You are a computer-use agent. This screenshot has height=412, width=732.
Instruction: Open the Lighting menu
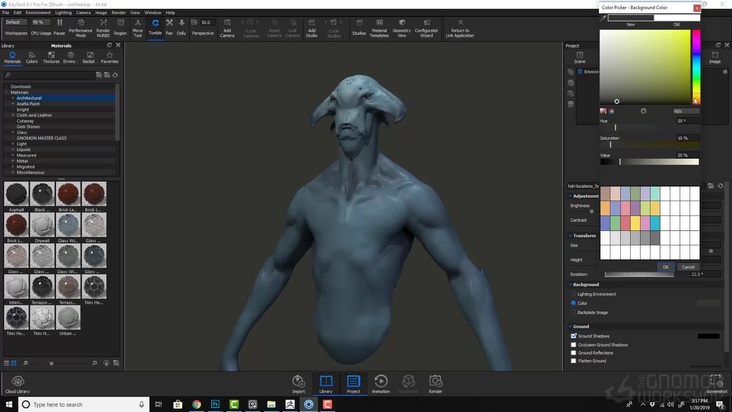63,12
